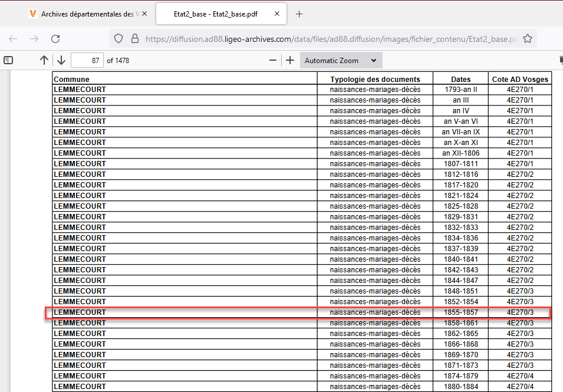Viewport: 563px width, 392px height.
Task: Click the page number field showing 87
Action: 87,60
